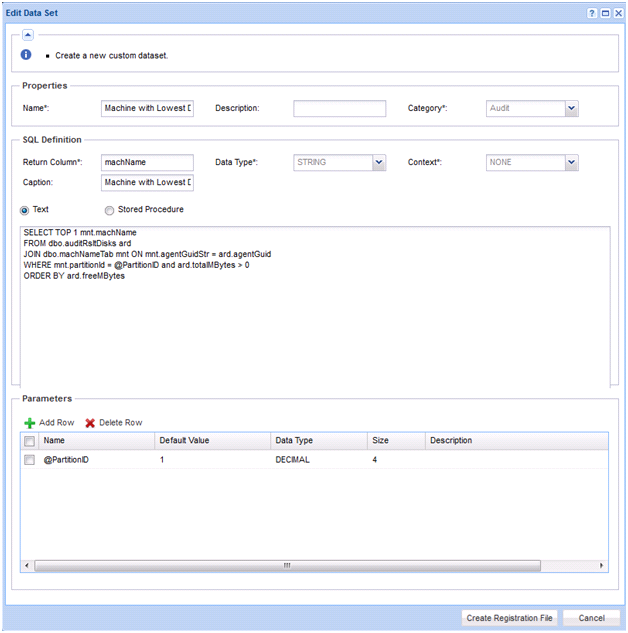The width and height of the screenshot is (628, 633).
Task: Click the green Add Row plus icon
Action: [x=29, y=423]
